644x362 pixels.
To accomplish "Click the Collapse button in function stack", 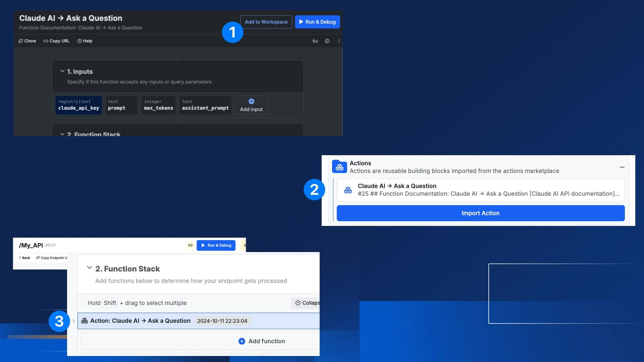I will [x=306, y=303].
